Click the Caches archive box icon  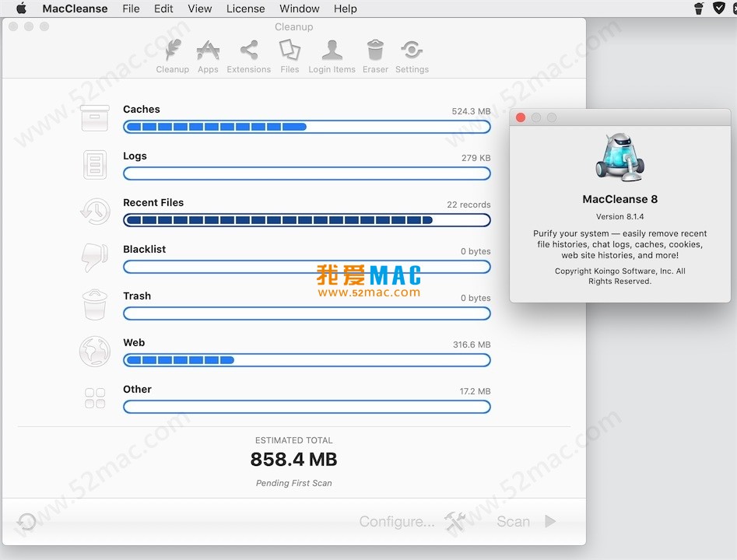(x=95, y=118)
